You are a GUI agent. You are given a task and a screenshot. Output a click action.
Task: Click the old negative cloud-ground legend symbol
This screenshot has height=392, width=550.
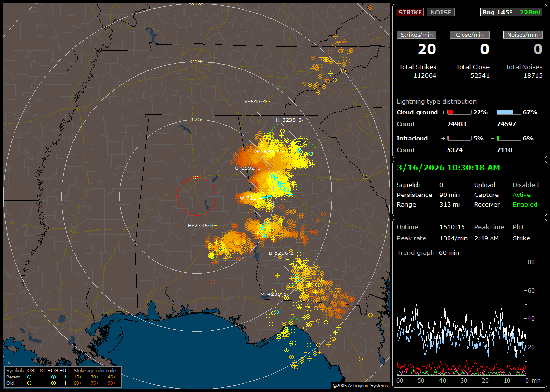pyautogui.click(x=29, y=383)
